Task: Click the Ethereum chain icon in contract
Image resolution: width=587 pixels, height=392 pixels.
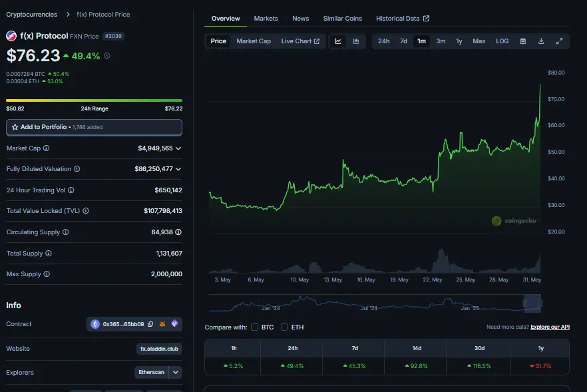Action: pos(95,324)
